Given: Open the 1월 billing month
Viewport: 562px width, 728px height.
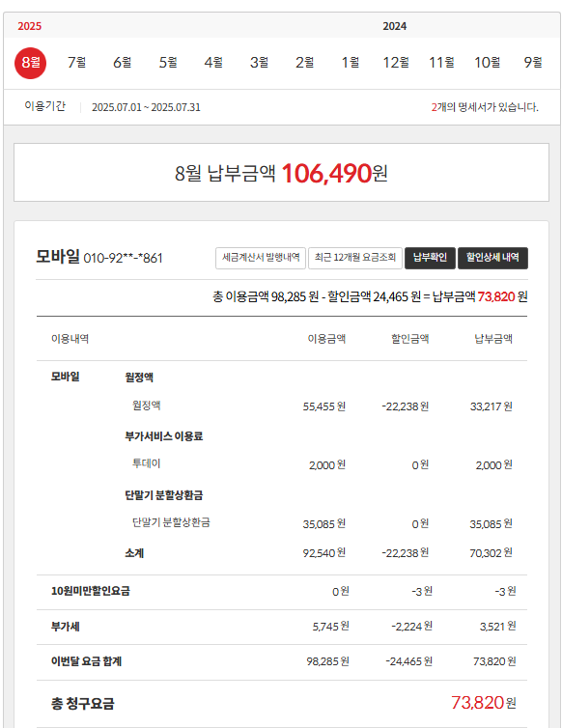Looking at the screenshot, I should tap(350, 62).
